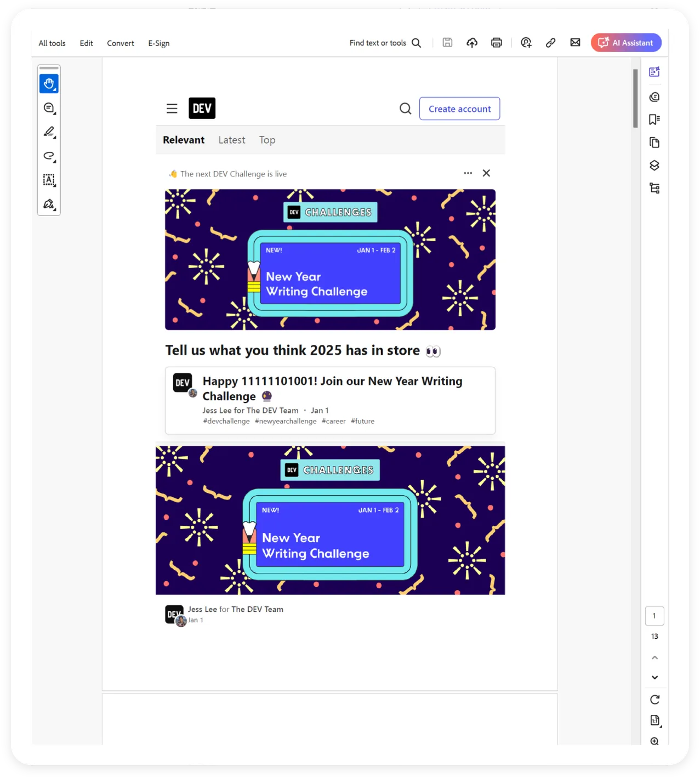Open page display settings icon
The width and height of the screenshot is (700, 778).
[x=655, y=720]
